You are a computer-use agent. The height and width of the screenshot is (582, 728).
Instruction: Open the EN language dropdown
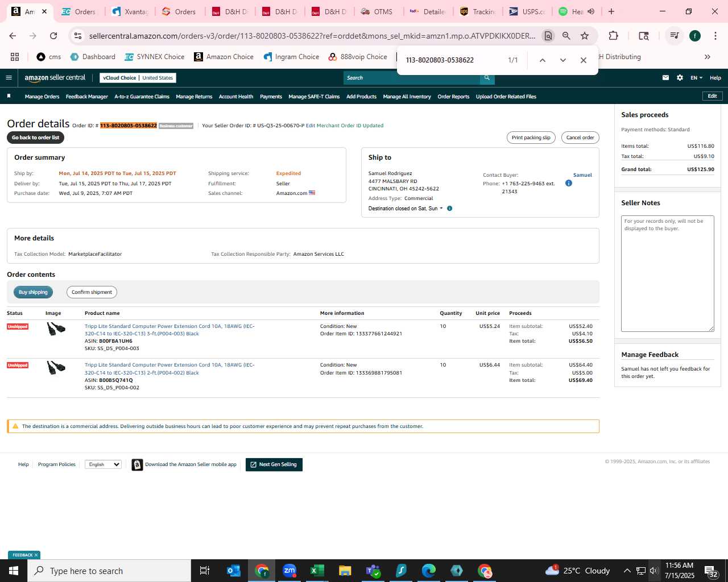[x=696, y=78]
